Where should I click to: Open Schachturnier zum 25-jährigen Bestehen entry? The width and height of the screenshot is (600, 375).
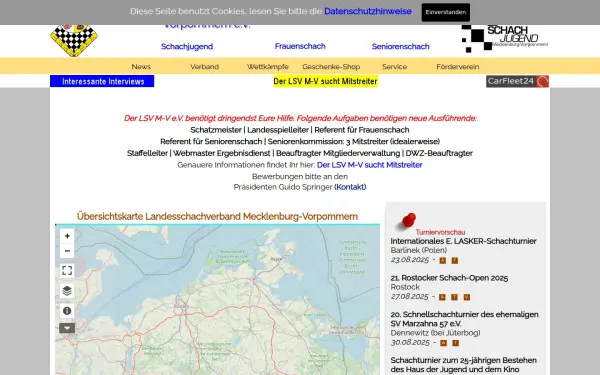pyautogui.click(x=464, y=365)
